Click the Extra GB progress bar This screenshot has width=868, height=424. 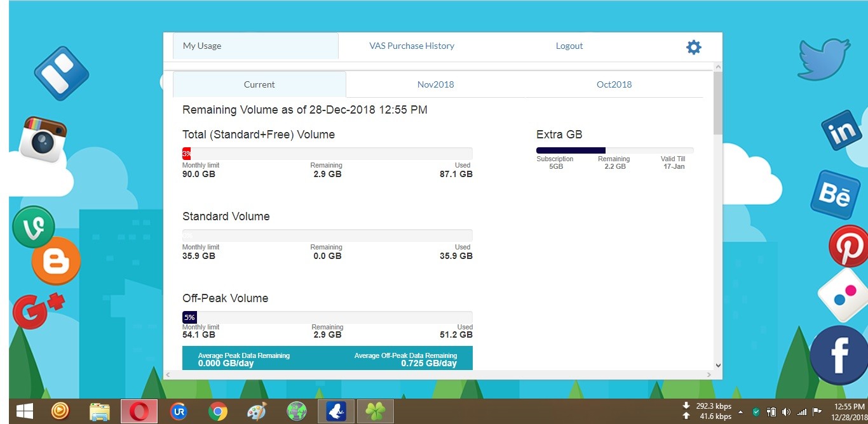point(615,150)
